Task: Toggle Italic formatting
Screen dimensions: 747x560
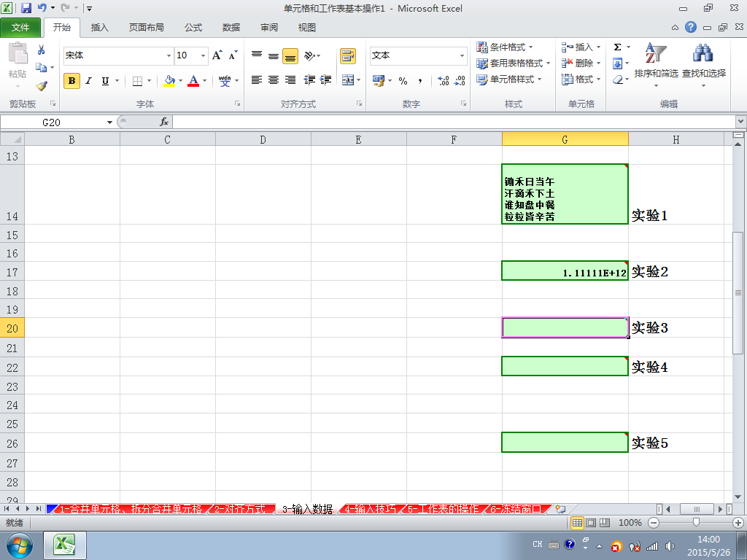Action: (x=88, y=81)
